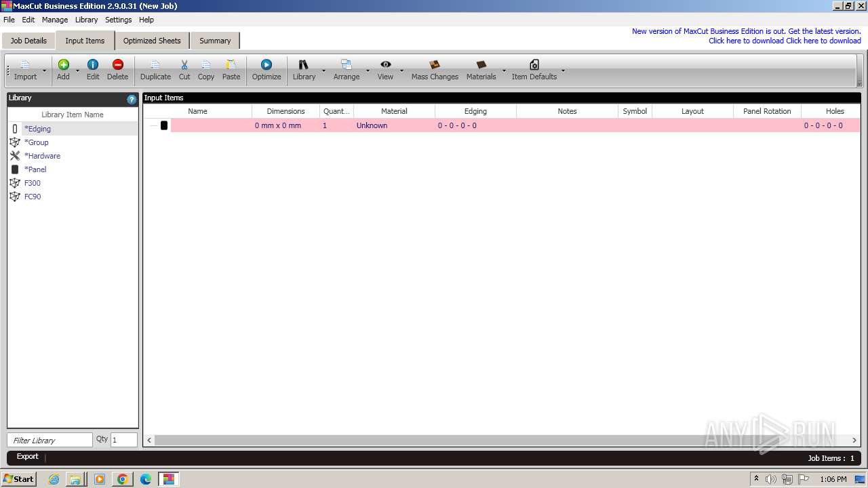
Task: Click the Arrange toolbar icon
Action: (347, 64)
